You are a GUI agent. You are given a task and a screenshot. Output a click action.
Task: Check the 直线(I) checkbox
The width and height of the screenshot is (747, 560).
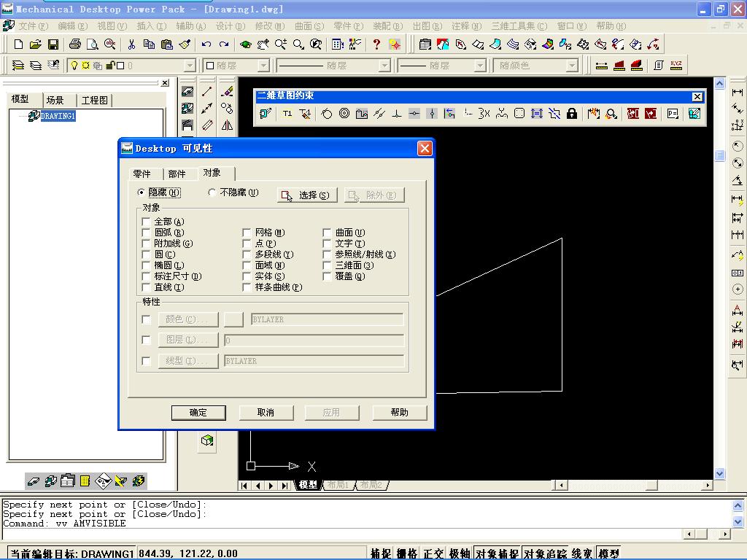(x=146, y=287)
